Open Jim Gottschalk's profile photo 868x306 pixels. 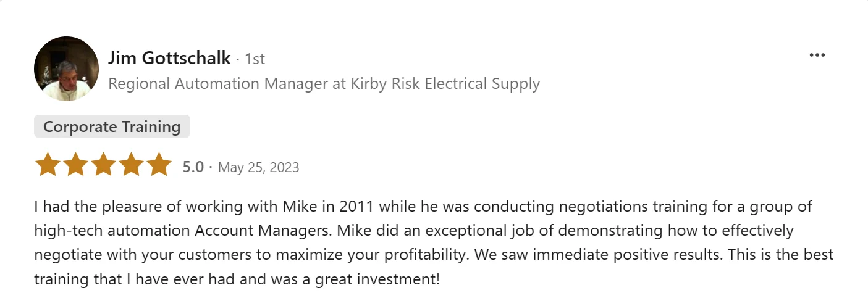click(x=66, y=68)
